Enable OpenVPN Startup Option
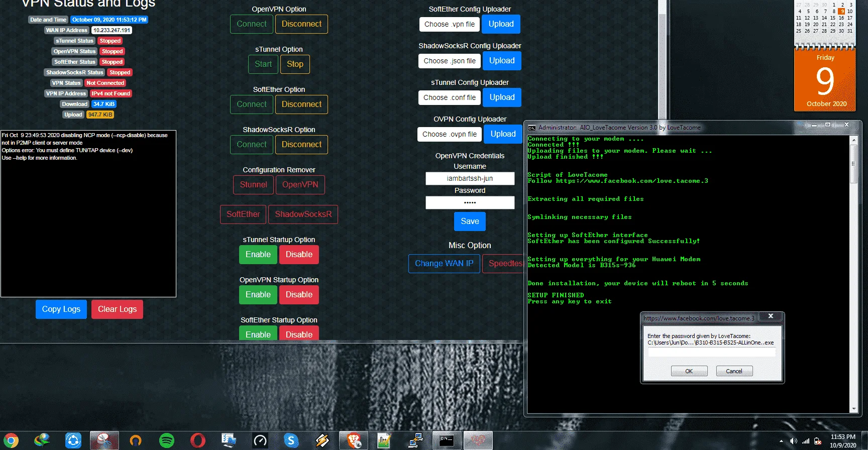Viewport: 868px width, 450px height. click(258, 295)
